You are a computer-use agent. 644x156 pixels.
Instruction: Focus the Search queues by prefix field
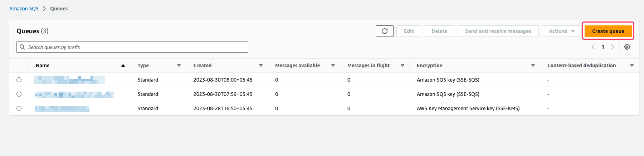132,47
